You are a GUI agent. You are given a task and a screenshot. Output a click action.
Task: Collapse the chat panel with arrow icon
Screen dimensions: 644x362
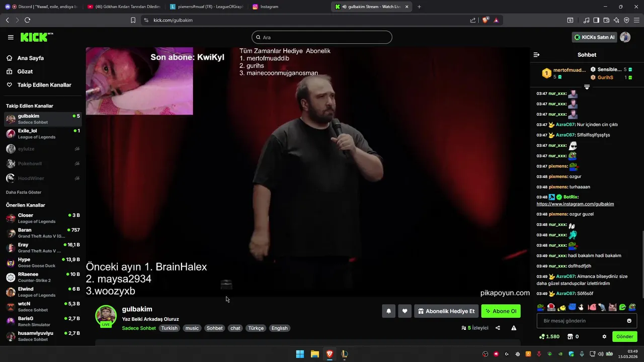(536, 55)
